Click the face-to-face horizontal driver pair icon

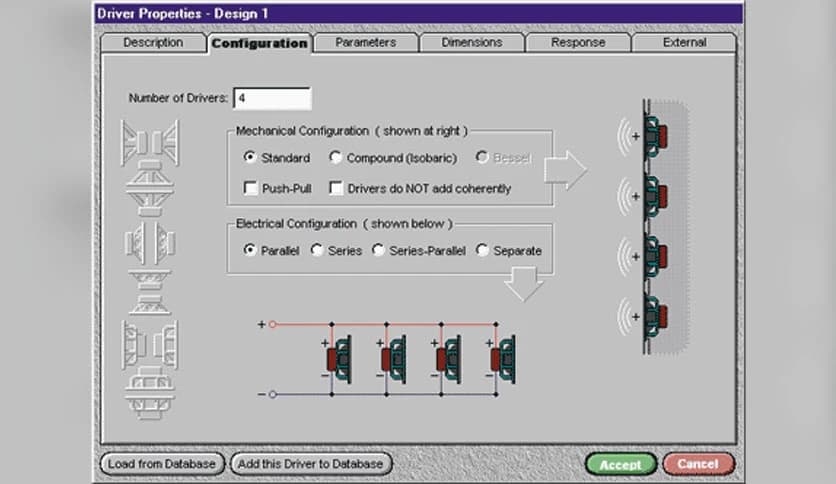coord(150,143)
